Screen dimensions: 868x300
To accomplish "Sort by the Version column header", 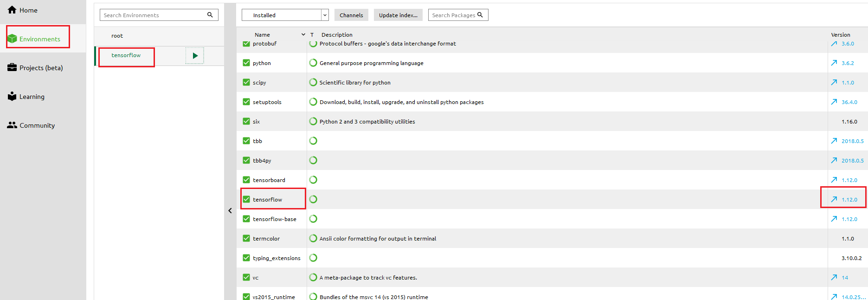I will pos(841,35).
